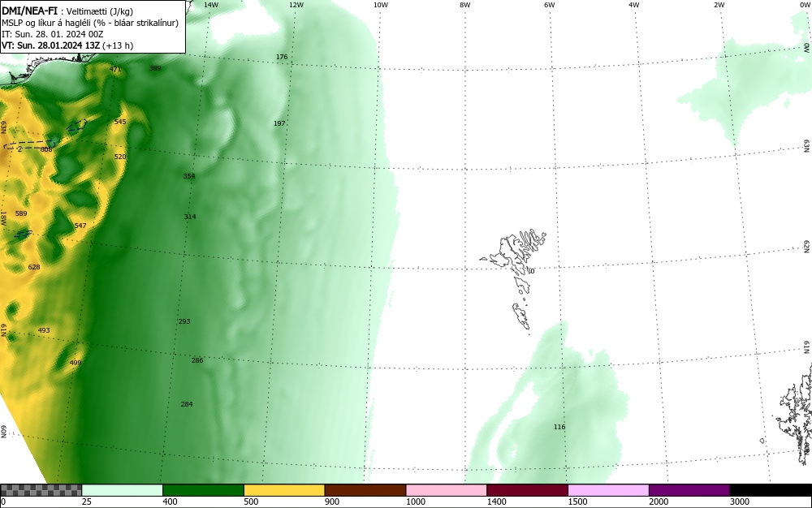Click the map value 197
The width and height of the screenshot is (812, 508).
[x=279, y=123]
